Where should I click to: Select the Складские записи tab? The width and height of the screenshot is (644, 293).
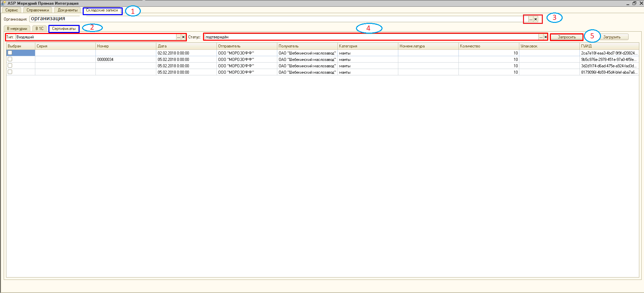tap(102, 10)
